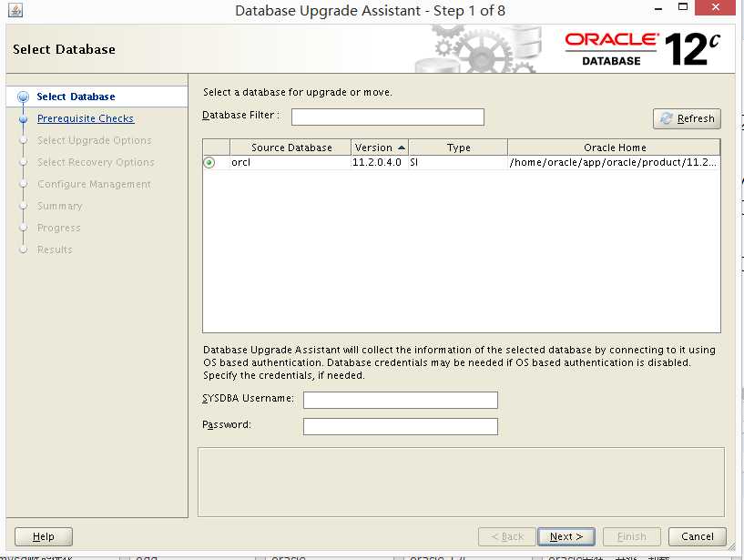Click the Java window icon in title bar

[x=15, y=10]
